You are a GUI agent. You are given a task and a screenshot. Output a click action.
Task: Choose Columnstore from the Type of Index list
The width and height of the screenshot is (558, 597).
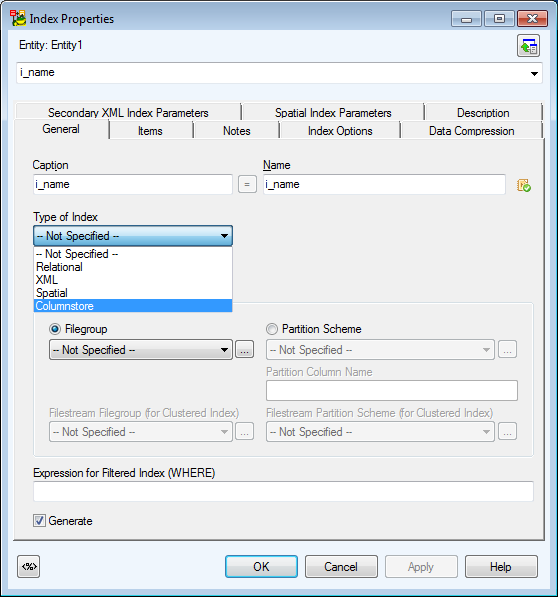click(x=133, y=306)
